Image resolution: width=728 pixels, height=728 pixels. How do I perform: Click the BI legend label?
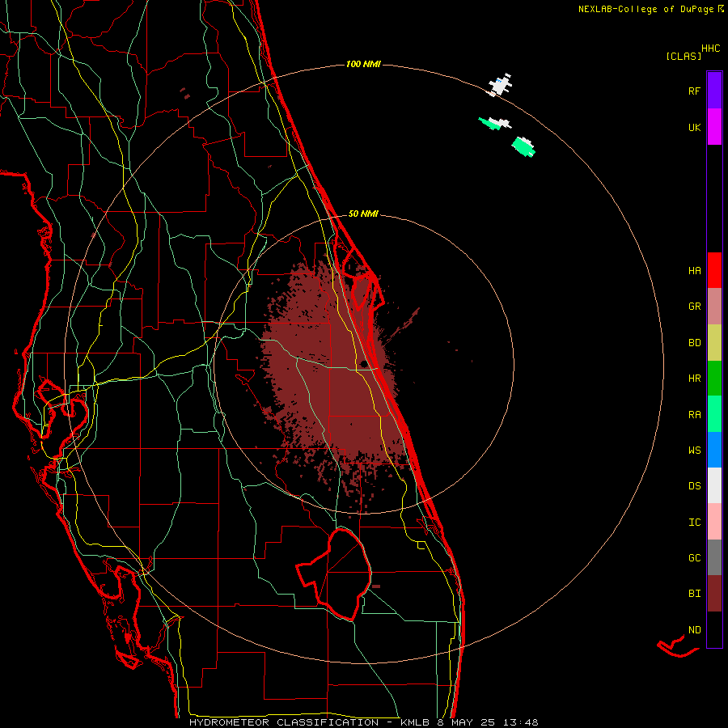[694, 594]
